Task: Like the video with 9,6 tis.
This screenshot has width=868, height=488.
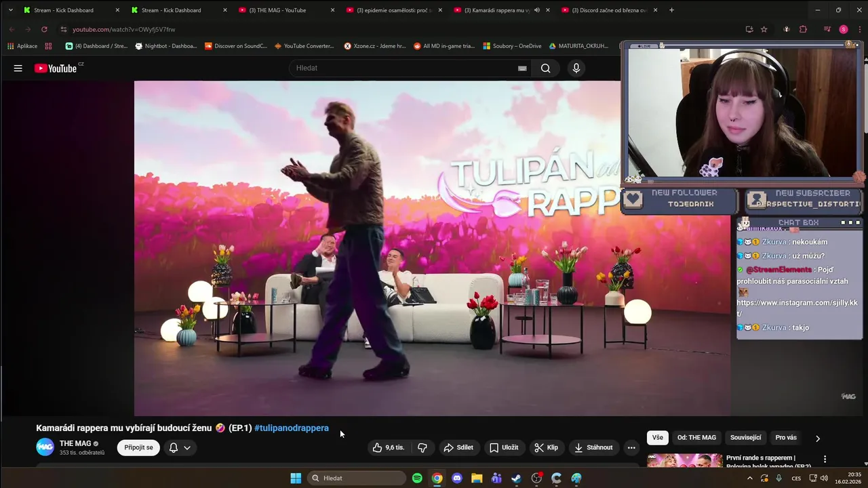Action: click(x=389, y=447)
